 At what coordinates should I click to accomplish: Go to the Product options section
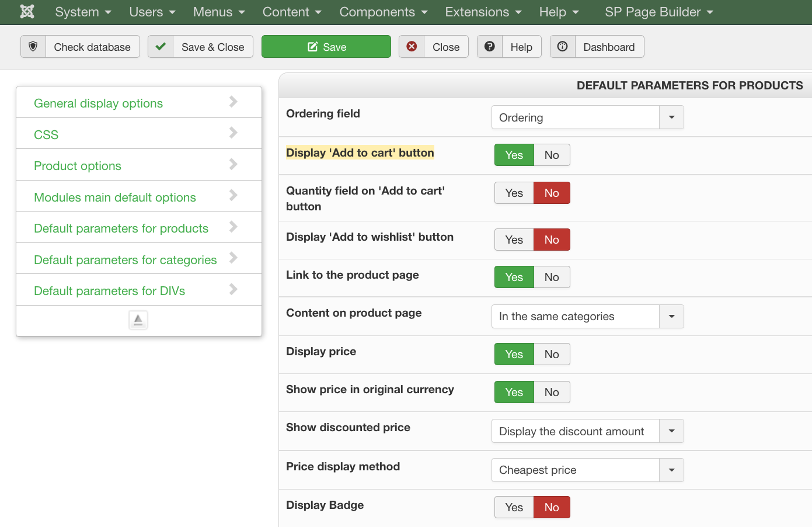coord(78,166)
